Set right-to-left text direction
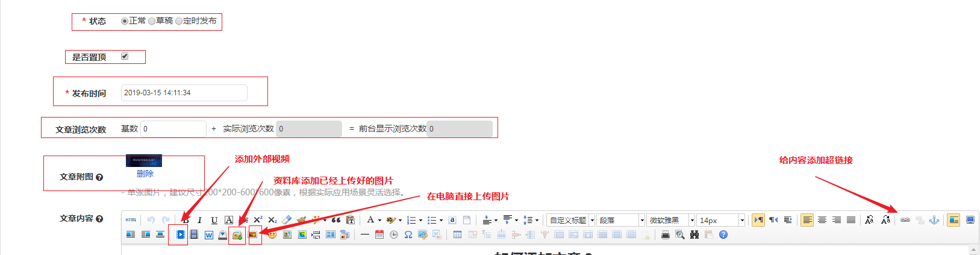Screen dimensions: 980x255 point(773,220)
